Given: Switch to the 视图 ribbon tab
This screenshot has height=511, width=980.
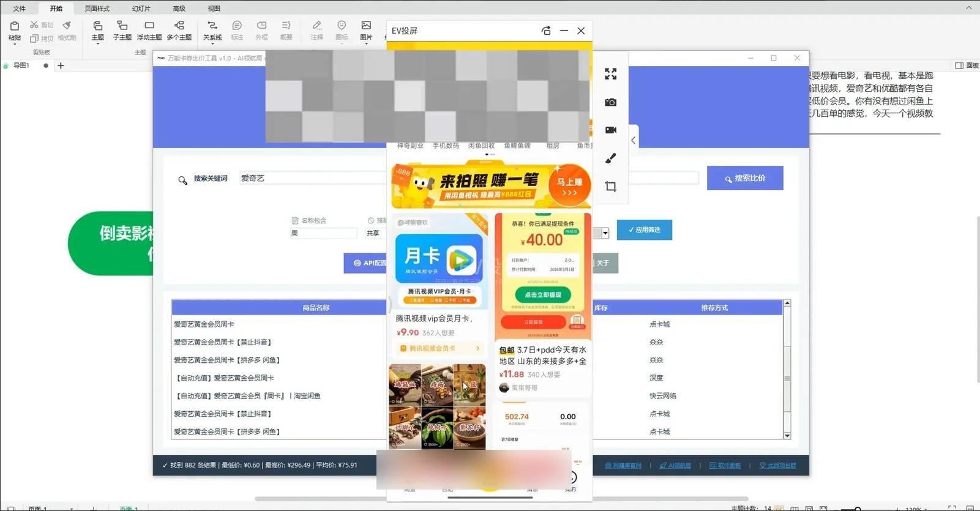Looking at the screenshot, I should (x=214, y=9).
